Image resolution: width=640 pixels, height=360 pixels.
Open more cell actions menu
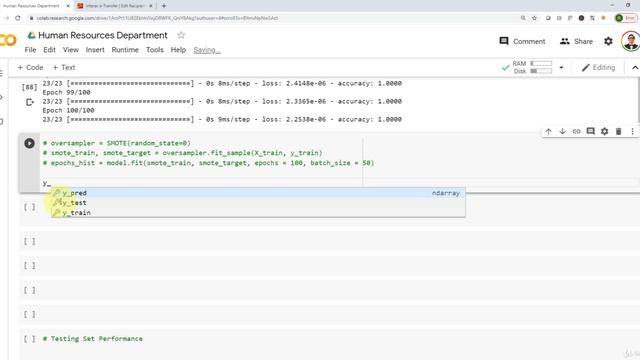(632, 131)
